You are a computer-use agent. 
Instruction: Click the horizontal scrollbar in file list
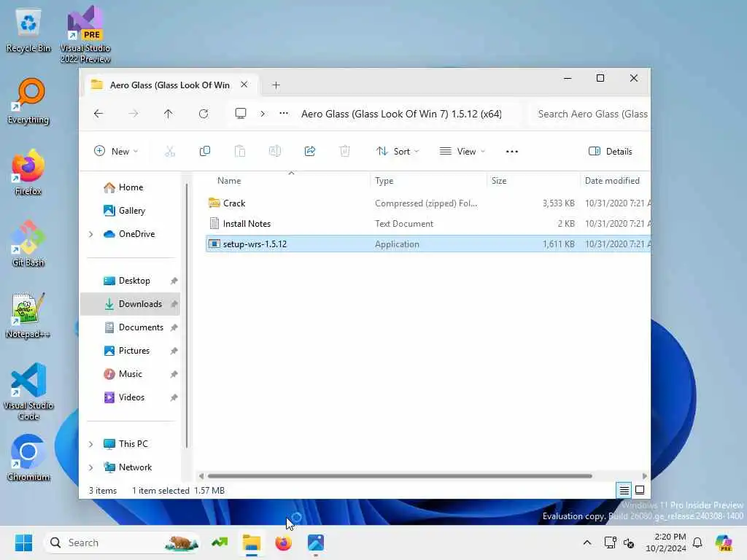[x=400, y=475]
